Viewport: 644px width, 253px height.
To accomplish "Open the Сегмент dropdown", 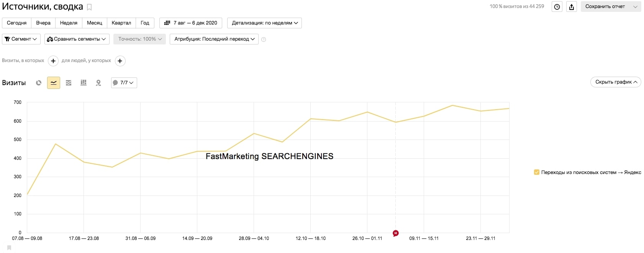I will [x=21, y=39].
